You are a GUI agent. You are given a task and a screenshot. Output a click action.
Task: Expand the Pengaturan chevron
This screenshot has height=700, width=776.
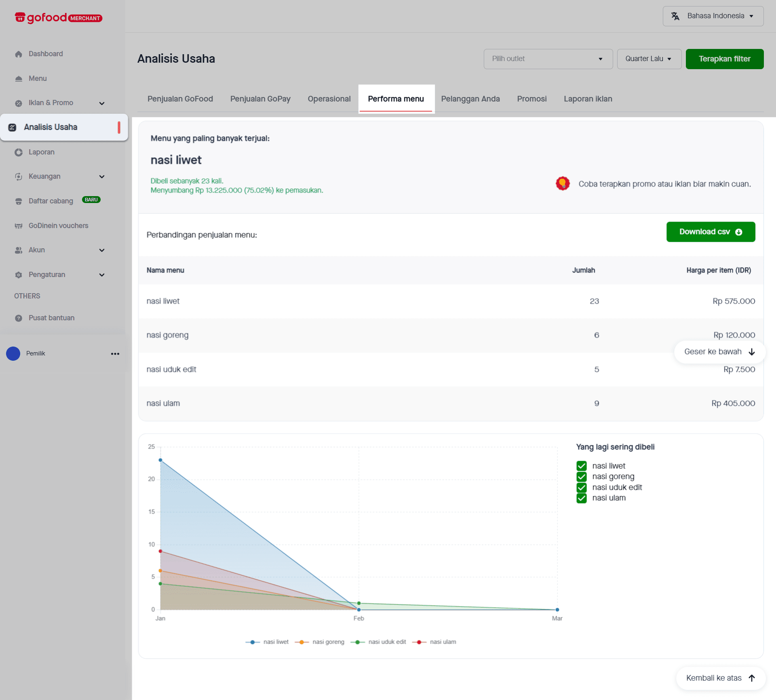pyautogui.click(x=102, y=275)
